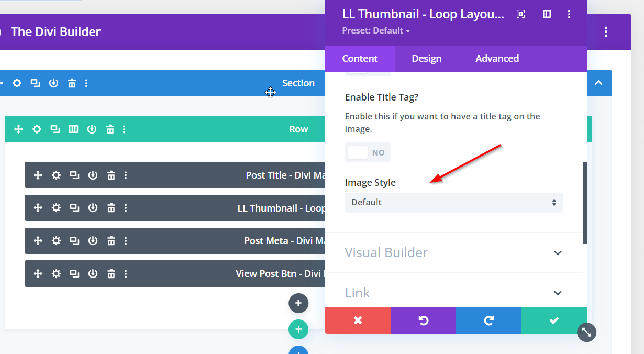Switch to the Advanced tab

coord(497,59)
